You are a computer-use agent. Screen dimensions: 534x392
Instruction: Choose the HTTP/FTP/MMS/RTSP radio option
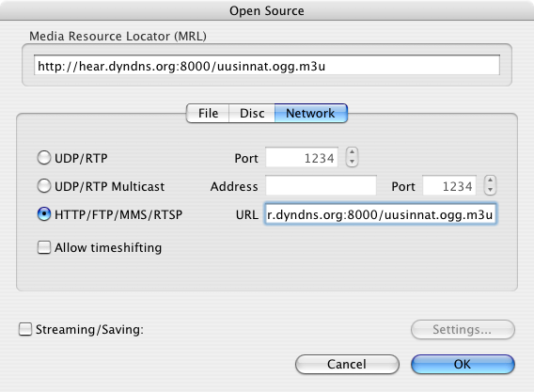coord(44,214)
